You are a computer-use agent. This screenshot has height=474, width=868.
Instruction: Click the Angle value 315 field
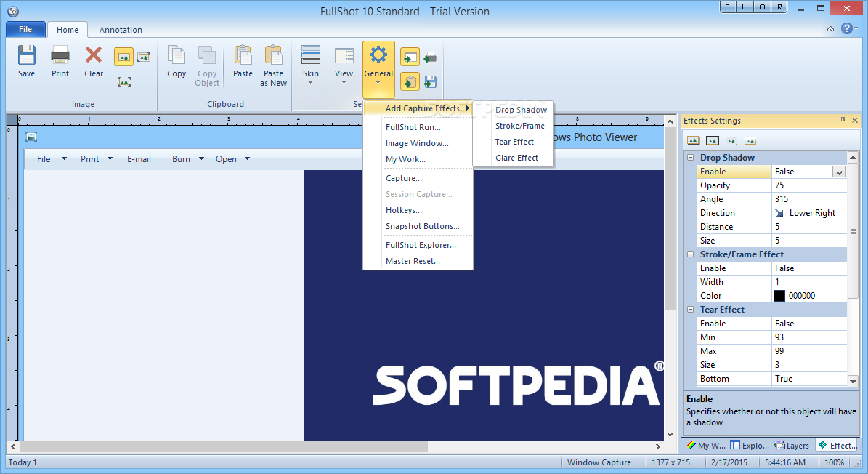809,199
